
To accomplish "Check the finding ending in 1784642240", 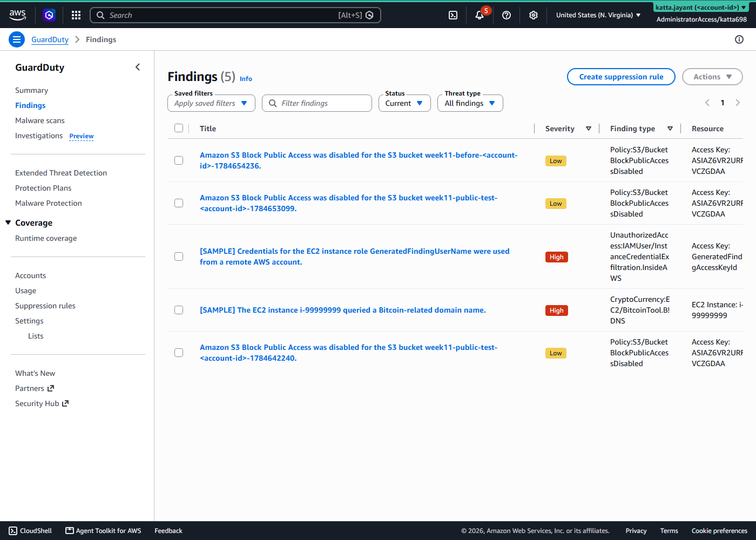I will pyautogui.click(x=179, y=353).
